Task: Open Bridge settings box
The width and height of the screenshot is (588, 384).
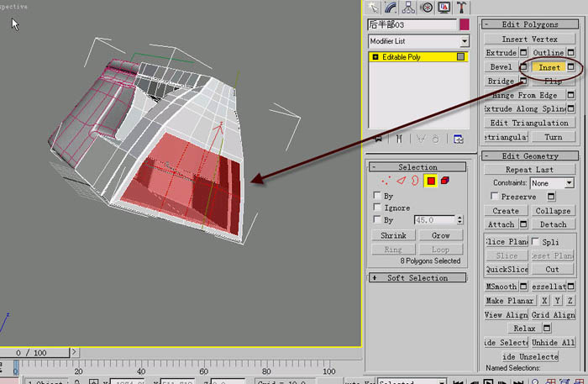Action: [x=523, y=81]
